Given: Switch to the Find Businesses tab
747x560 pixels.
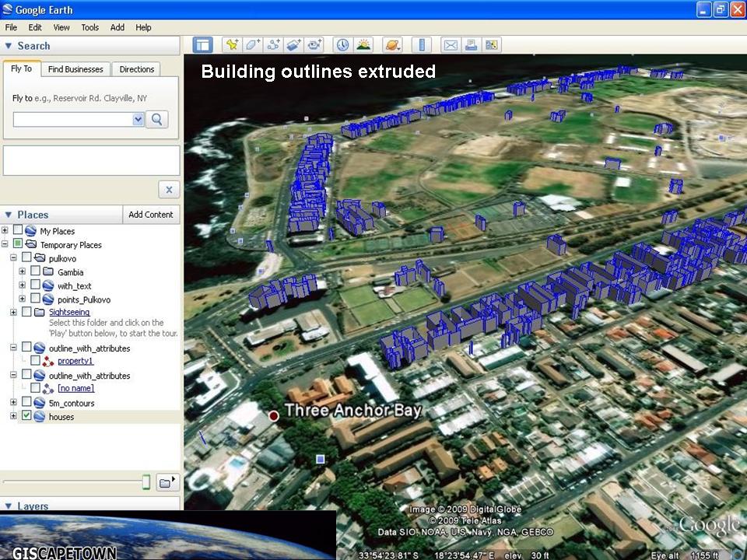Looking at the screenshot, I should tap(75, 69).
